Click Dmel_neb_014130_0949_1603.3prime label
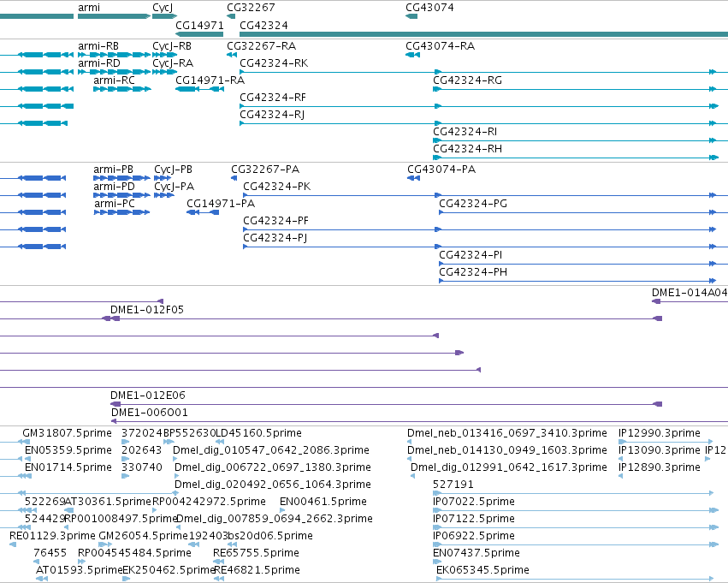This screenshot has height=583, width=728. pyautogui.click(x=507, y=450)
